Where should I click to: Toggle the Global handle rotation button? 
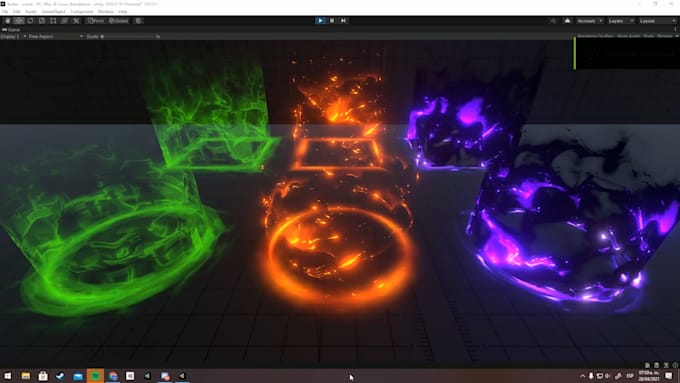[118, 21]
